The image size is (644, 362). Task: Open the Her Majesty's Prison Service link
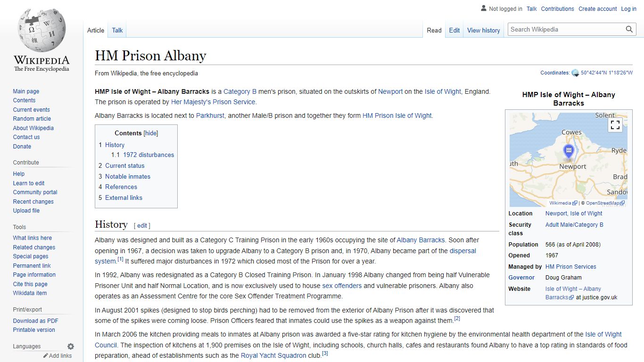(x=213, y=102)
